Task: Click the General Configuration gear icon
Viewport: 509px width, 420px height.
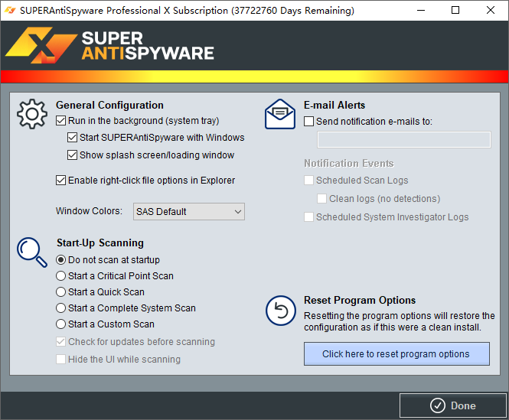Action: [x=32, y=114]
